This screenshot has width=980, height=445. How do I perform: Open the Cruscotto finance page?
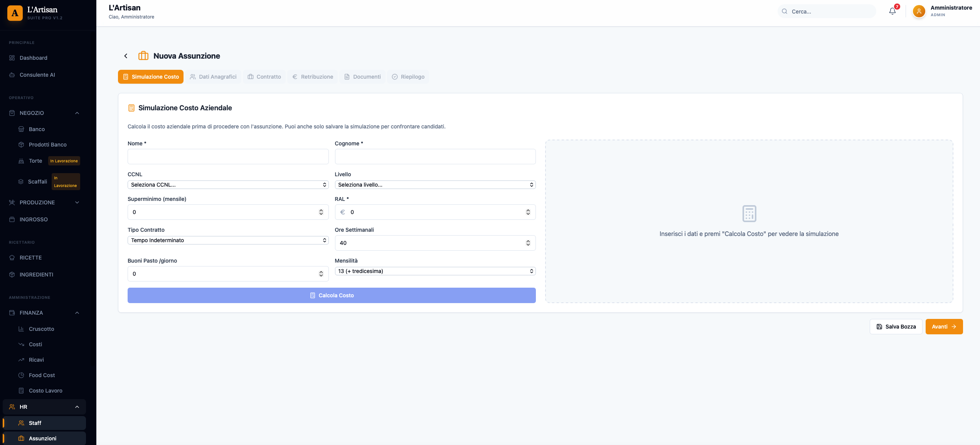41,329
